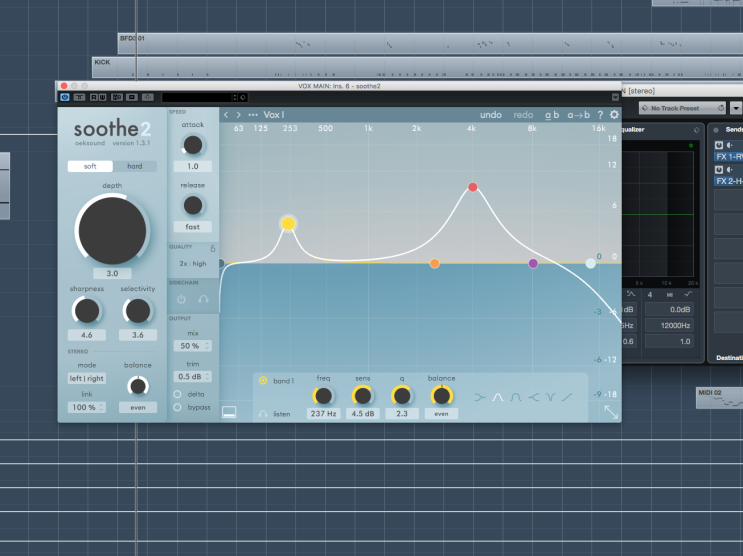743x556 pixels.
Task: Enable the bypass radio button
Action: pos(177,407)
